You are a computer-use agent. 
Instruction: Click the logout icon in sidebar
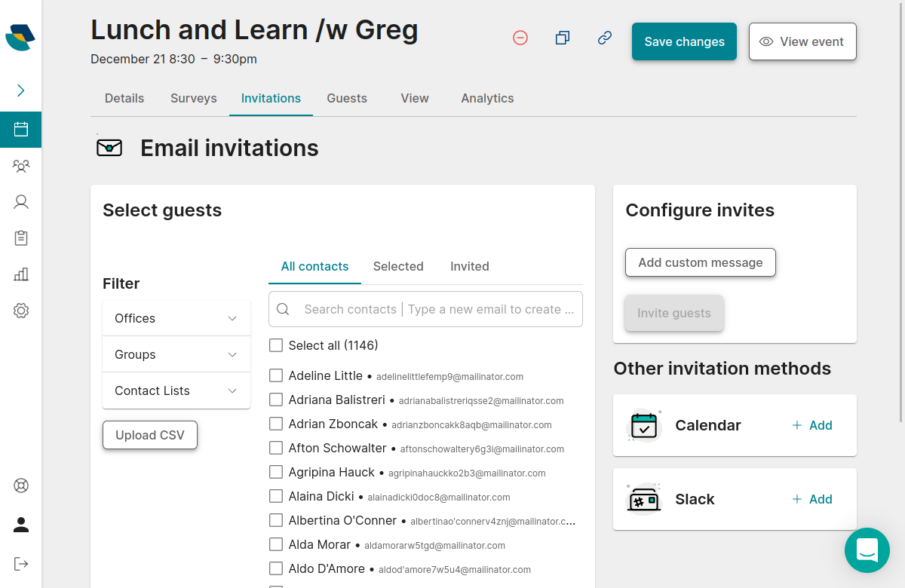click(21, 564)
